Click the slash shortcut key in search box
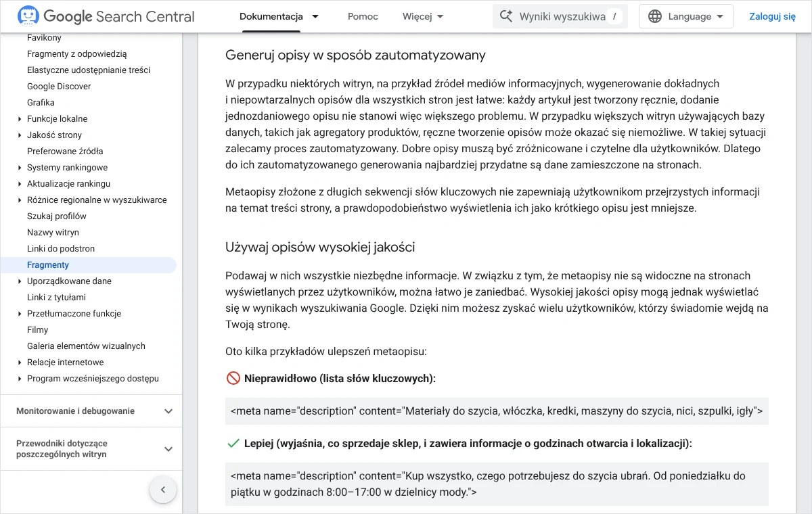 (614, 16)
